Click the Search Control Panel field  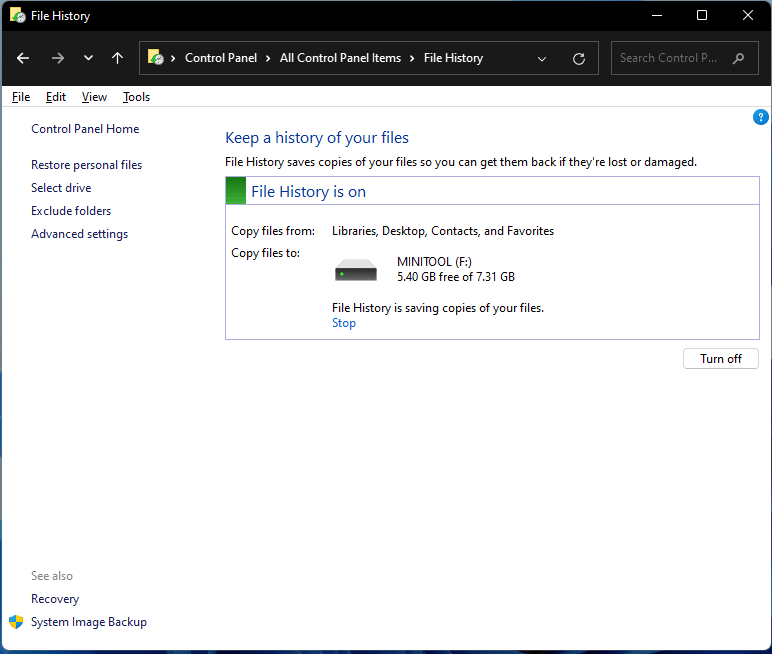point(670,58)
